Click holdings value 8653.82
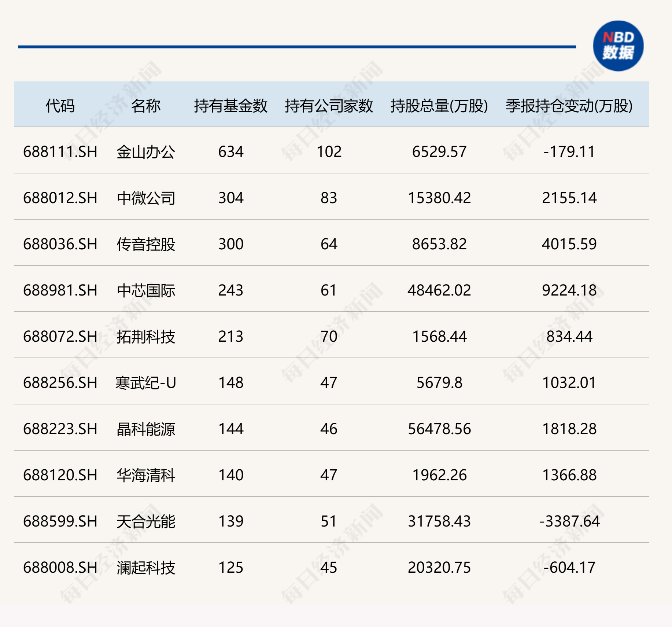Viewport: 672px width, 627px height. (439, 244)
